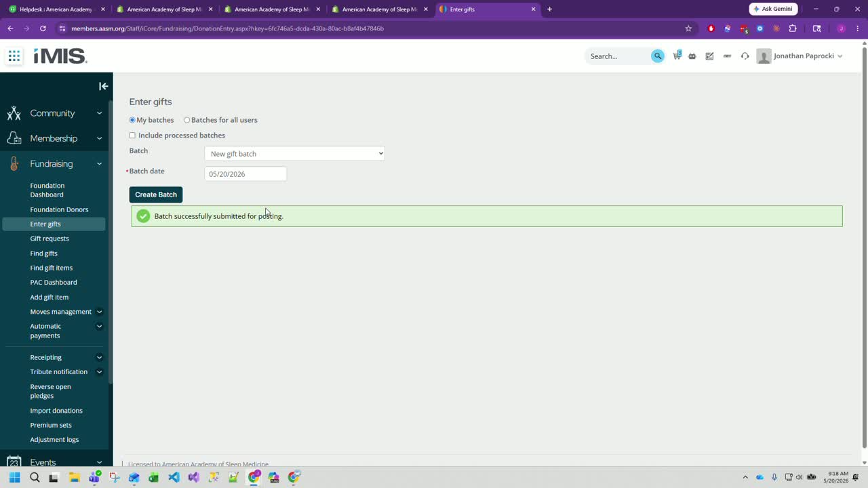Click the Fundraising section icon

(14, 164)
